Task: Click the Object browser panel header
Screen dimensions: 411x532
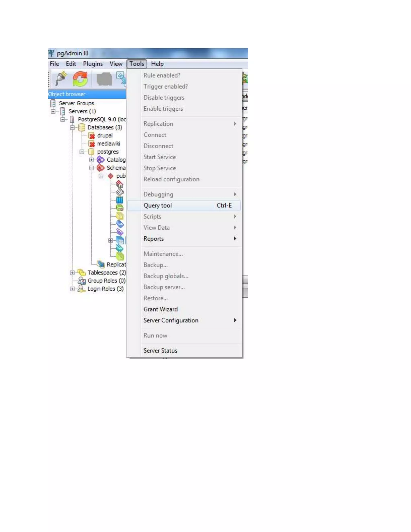Action: [x=87, y=94]
